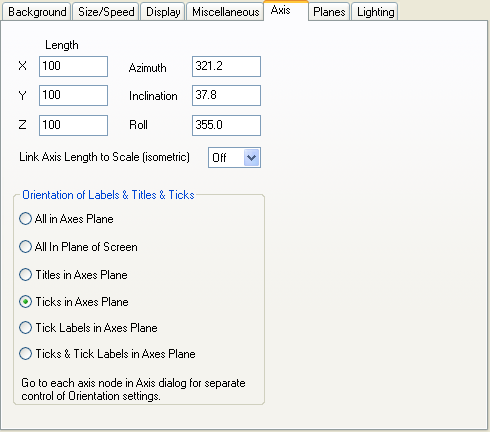Click the Length column label
Screen dimensions: 490x432
[x=62, y=45]
